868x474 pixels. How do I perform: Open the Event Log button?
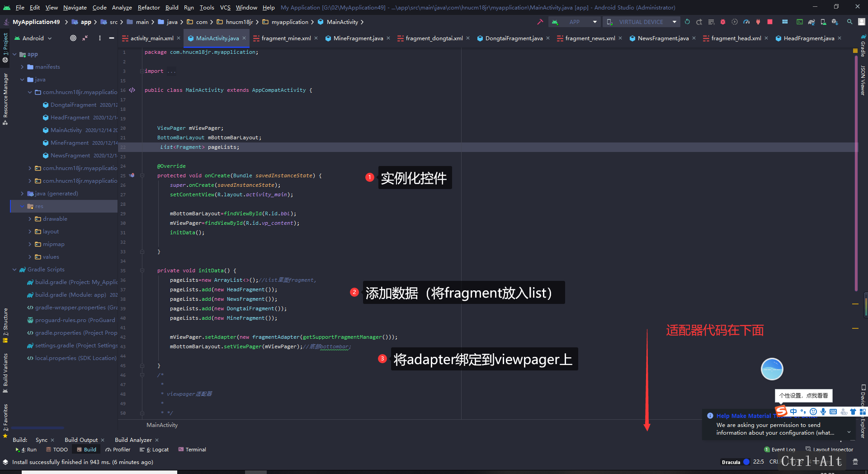[779, 450]
